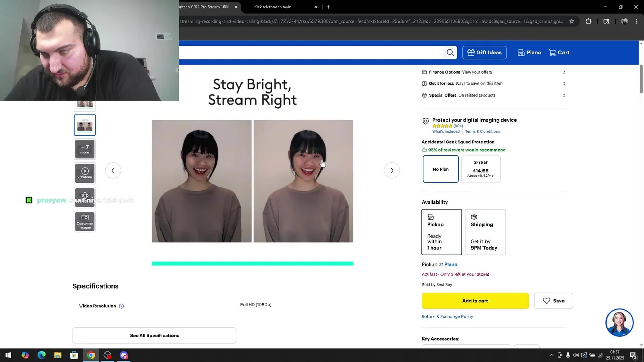Click the yellow Add to cart button
Screen dimensions: 644x362
point(475,301)
